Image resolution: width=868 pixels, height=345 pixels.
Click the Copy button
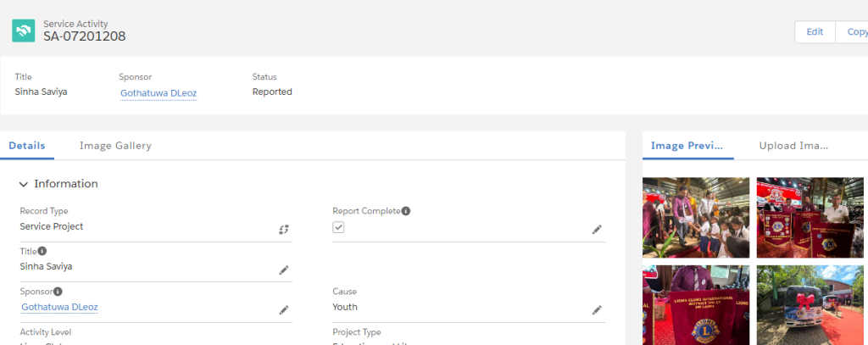click(x=853, y=31)
